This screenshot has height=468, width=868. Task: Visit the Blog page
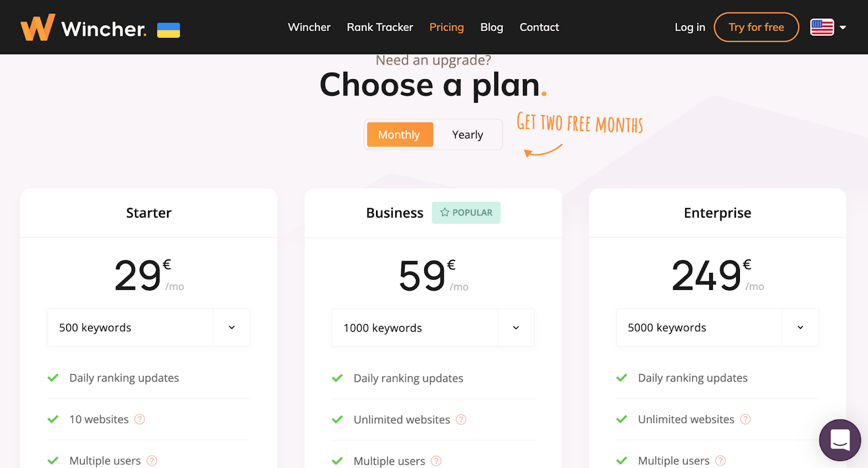coord(492,27)
